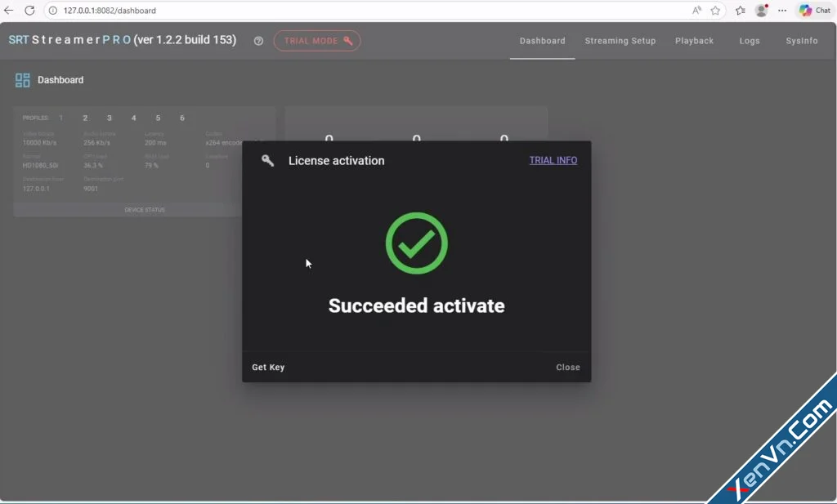Click the 9001 destination port value
Screen dimensions: 837x504
[91, 188]
